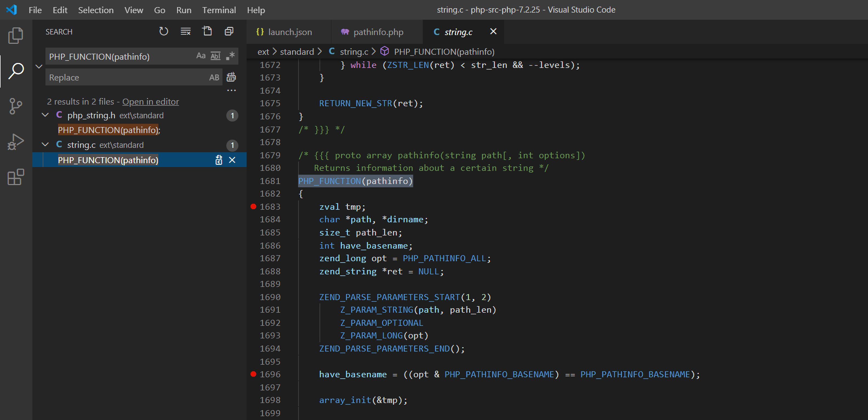Open the Go menu
The width and height of the screenshot is (868, 420).
(x=159, y=10)
